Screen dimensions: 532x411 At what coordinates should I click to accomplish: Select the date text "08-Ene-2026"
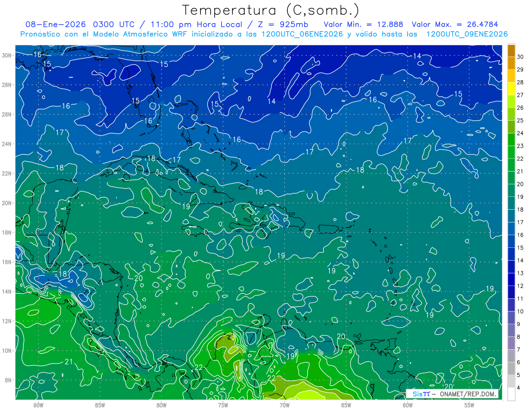(55, 24)
